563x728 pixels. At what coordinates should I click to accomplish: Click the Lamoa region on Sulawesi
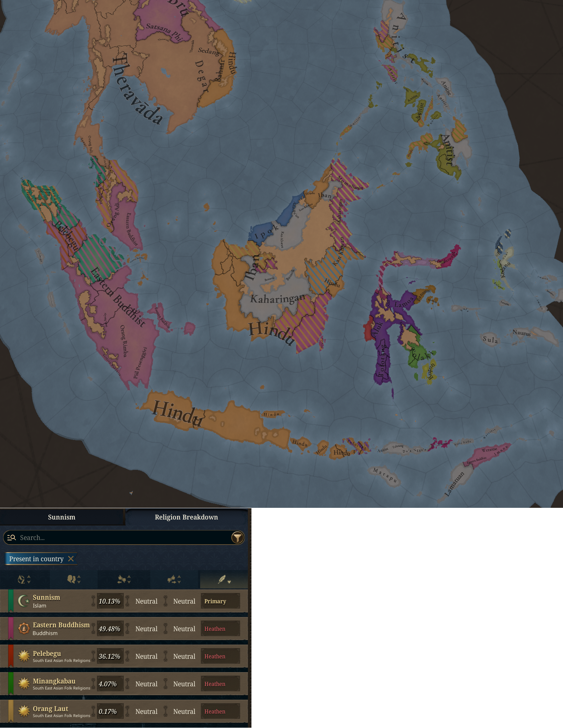coord(404,303)
